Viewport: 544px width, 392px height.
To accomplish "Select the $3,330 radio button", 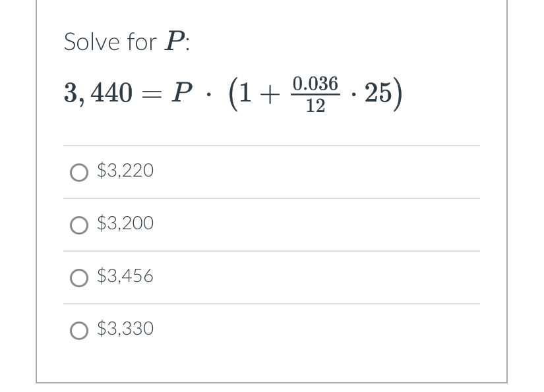I will point(79,329).
